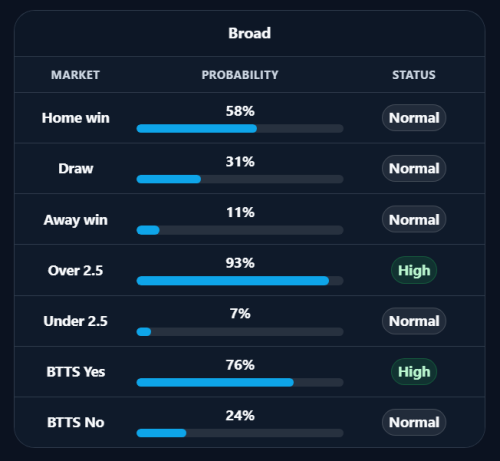Viewport: 500px width, 461px height.
Task: Click the BTTS Yes probability bar
Action: tap(240, 382)
